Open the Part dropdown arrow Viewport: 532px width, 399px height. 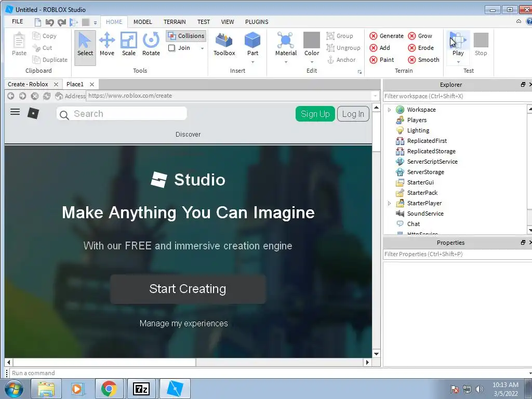pos(252,62)
